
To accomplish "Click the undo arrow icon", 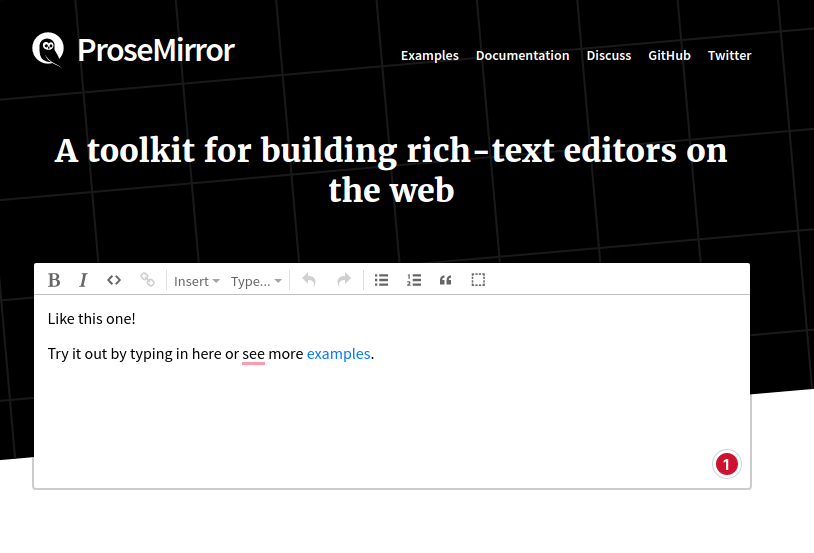I will click(309, 280).
